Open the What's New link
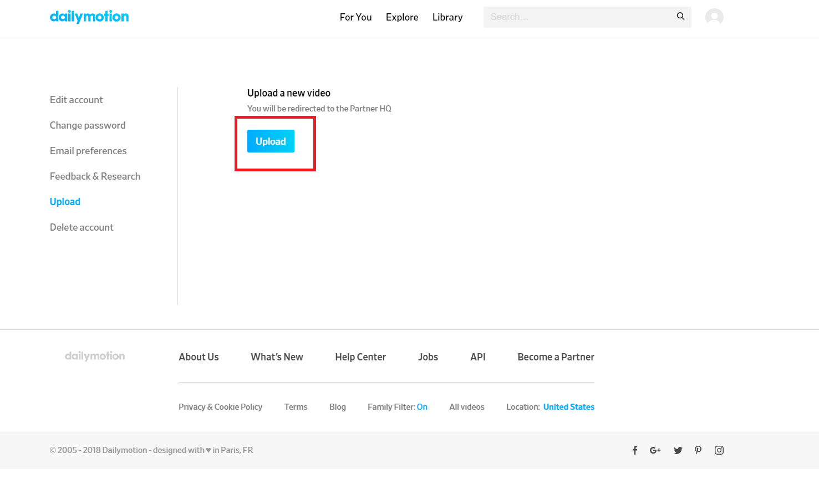Viewport: 819px width, 504px height. [x=277, y=357]
